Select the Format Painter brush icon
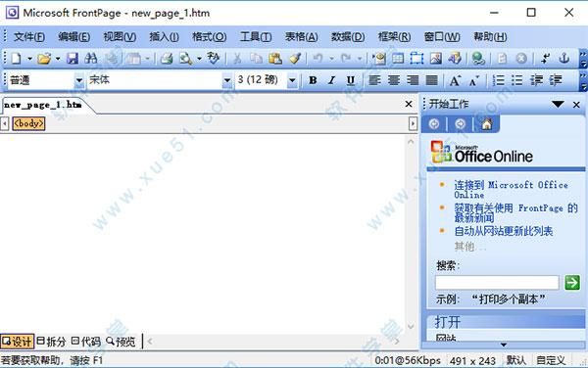Image resolution: width=588 pixels, height=368 pixels. pyautogui.click(x=296, y=59)
